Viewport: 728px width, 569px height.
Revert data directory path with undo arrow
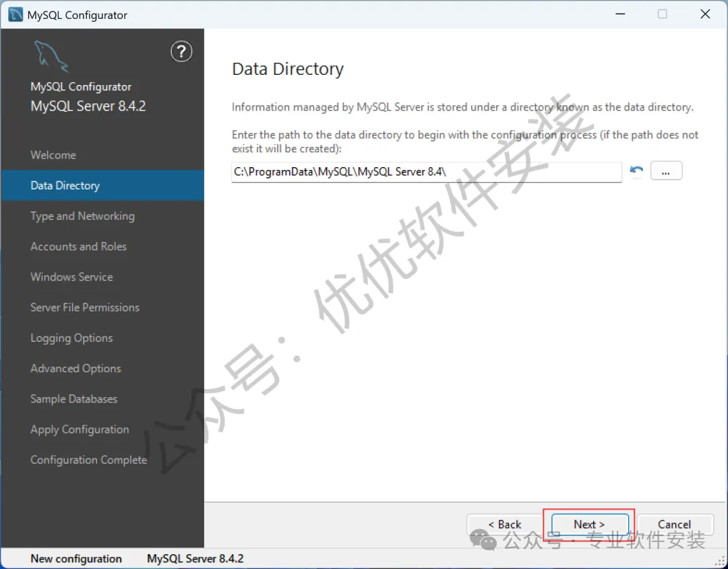[636, 171]
